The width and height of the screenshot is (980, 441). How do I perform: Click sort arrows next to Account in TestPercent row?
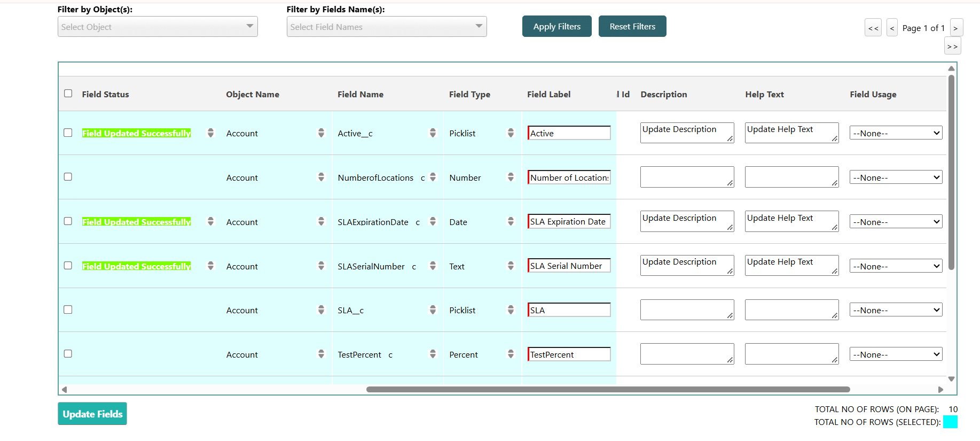click(x=321, y=354)
